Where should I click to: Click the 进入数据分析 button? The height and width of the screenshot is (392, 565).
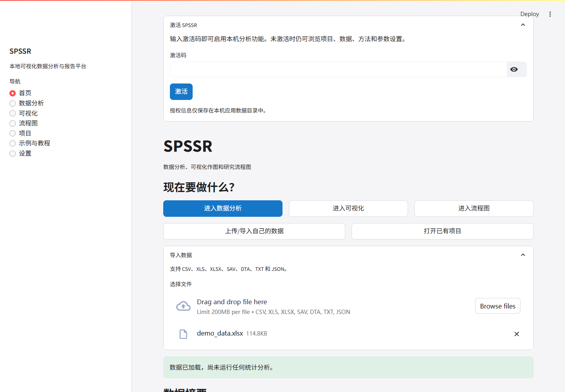pos(223,209)
